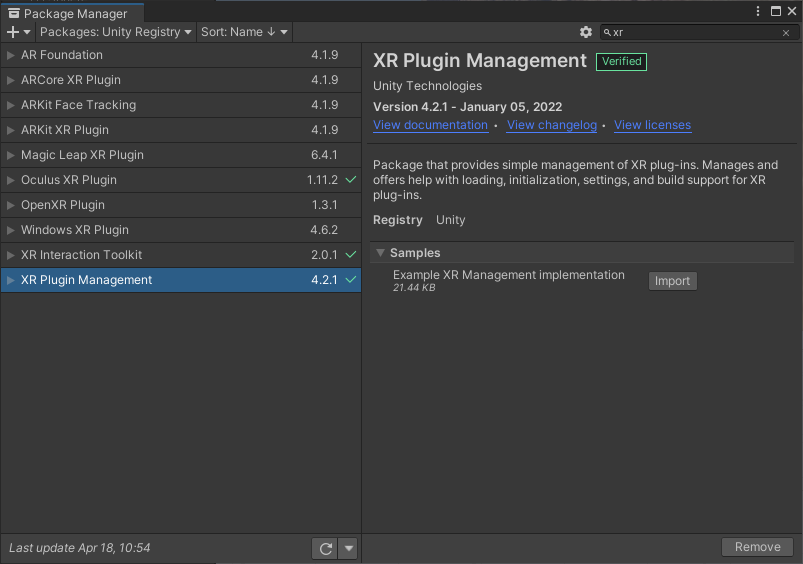
Task: Click the OpenXR Plugin version 1.3.1
Action: (x=325, y=205)
